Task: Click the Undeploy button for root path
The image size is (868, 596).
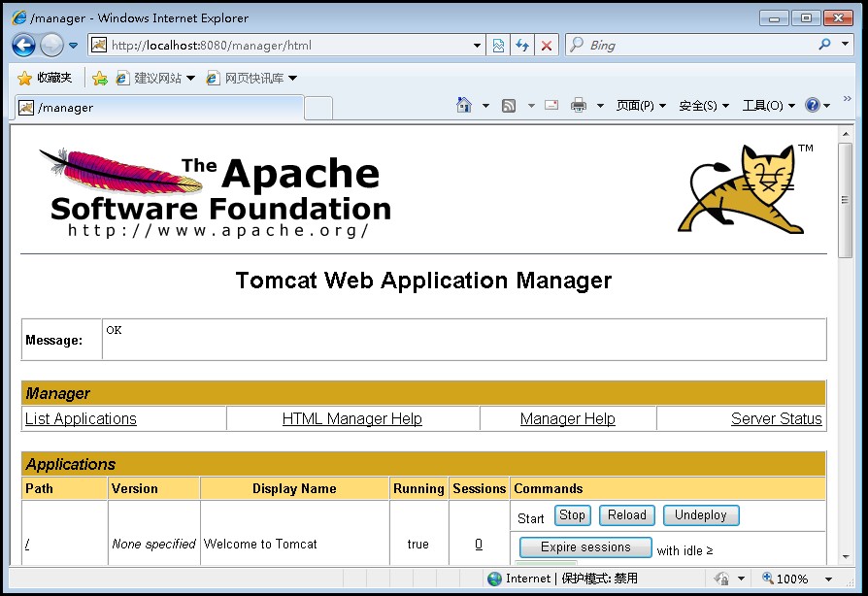Action: click(700, 515)
